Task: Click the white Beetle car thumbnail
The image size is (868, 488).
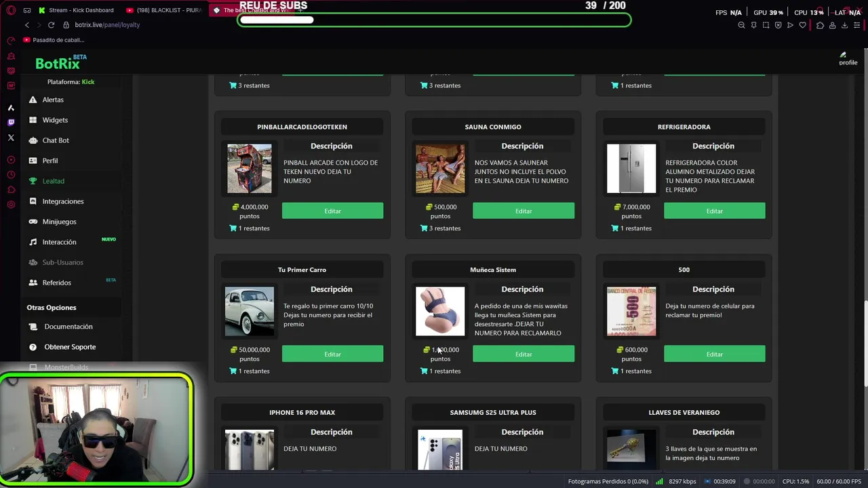Action: tap(250, 312)
